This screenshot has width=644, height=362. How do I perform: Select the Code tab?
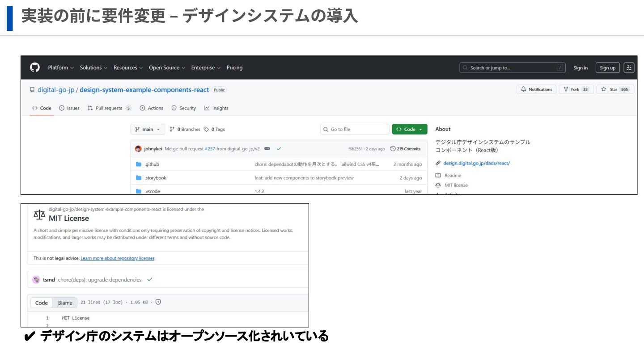tap(42, 108)
